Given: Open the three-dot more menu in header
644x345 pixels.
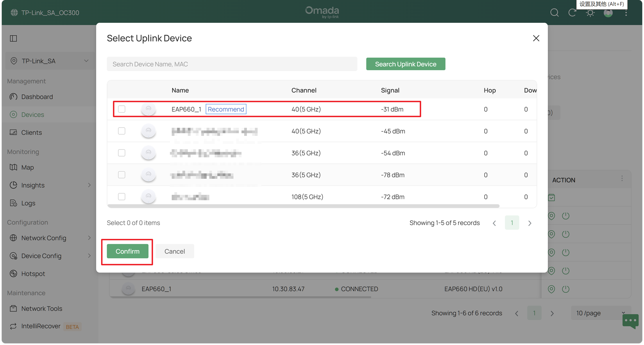Looking at the screenshot, I should pos(626,13).
